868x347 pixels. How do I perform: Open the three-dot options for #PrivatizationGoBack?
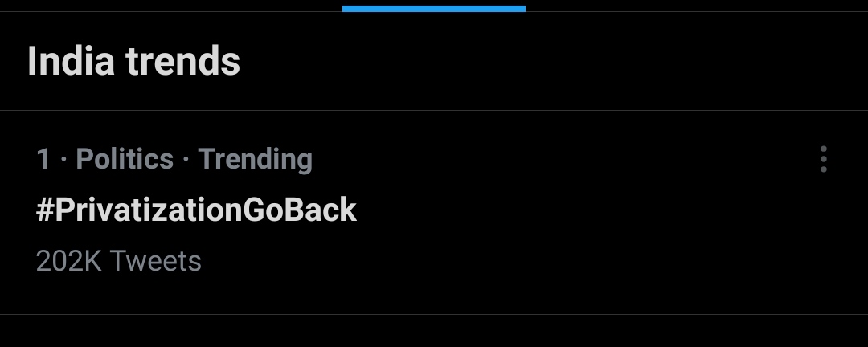[824, 159]
